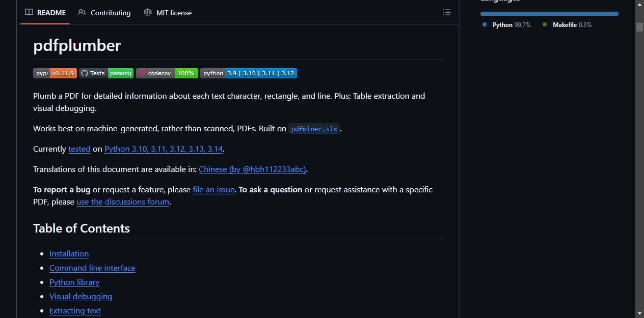Click the scrollbar down arrow
Screen dimensions: 644x318
(639, 313)
